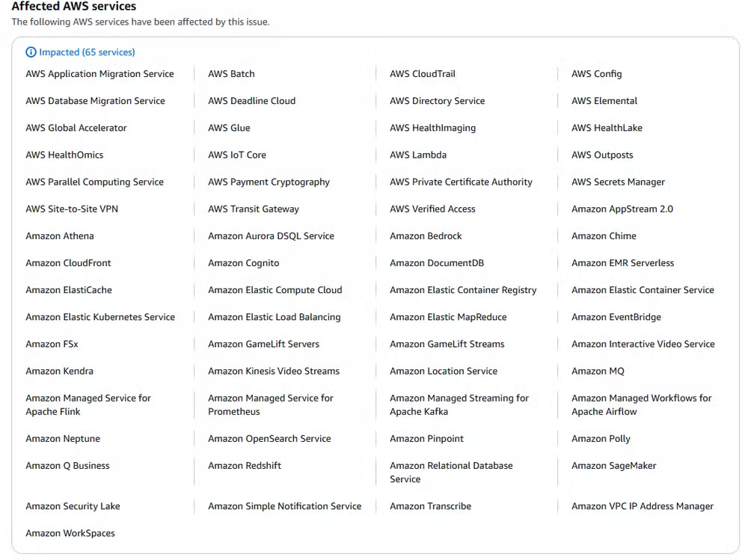This screenshot has width=748, height=560.
Task: Select Amazon Elastic Compute Cloud entry
Action: point(275,290)
